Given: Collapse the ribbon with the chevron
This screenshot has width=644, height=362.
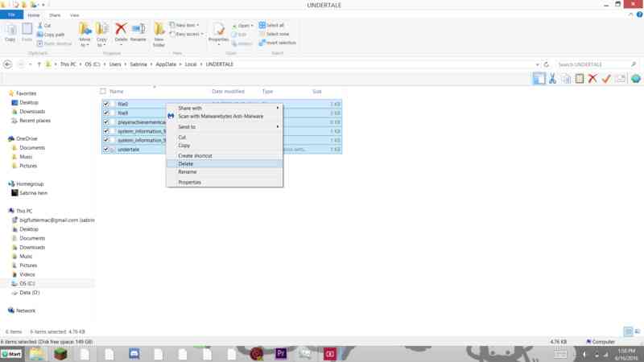Looking at the screenshot, I should click(631, 14).
